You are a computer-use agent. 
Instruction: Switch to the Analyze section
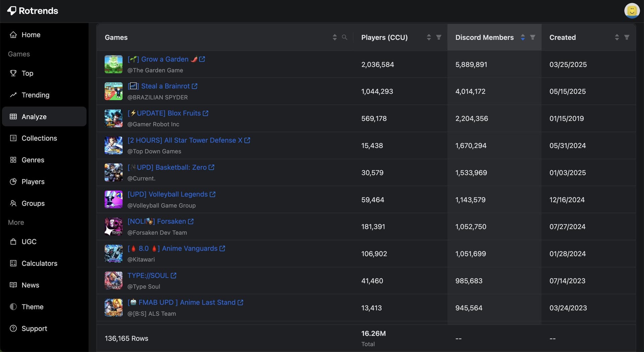point(34,117)
